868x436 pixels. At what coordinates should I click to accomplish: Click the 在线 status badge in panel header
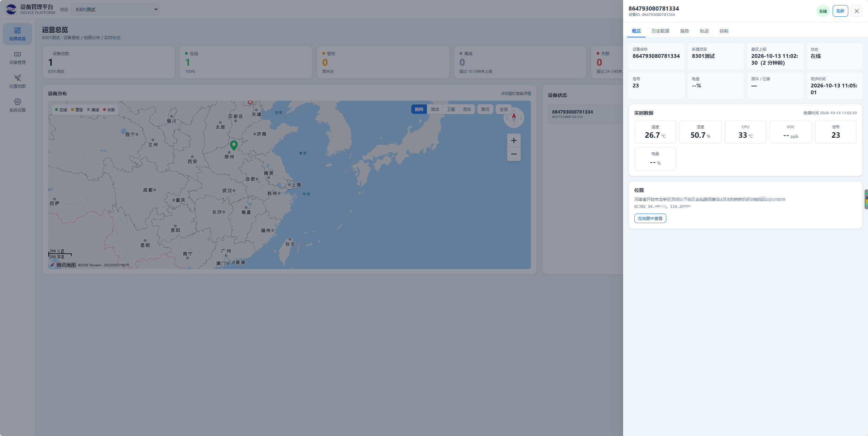(823, 11)
